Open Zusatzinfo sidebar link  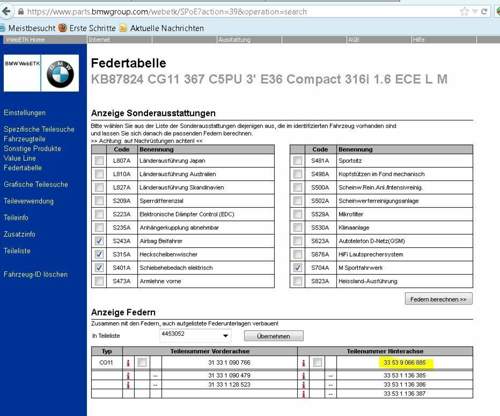(19, 234)
